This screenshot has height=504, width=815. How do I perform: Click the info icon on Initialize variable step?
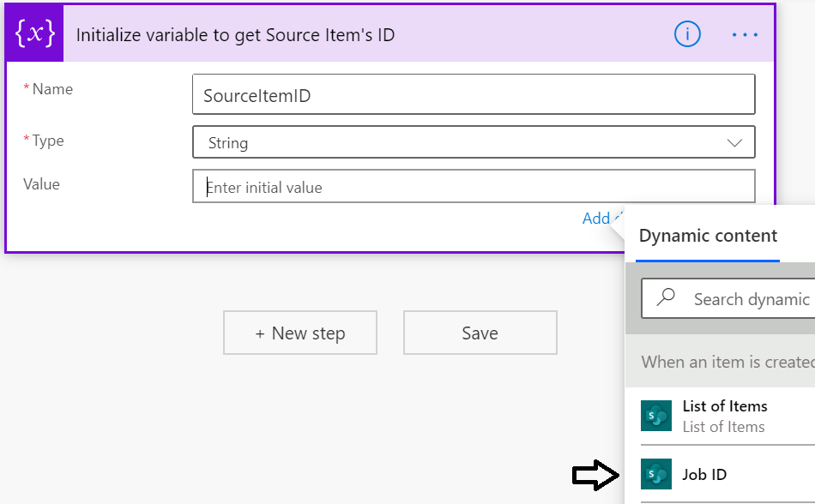[x=687, y=34]
